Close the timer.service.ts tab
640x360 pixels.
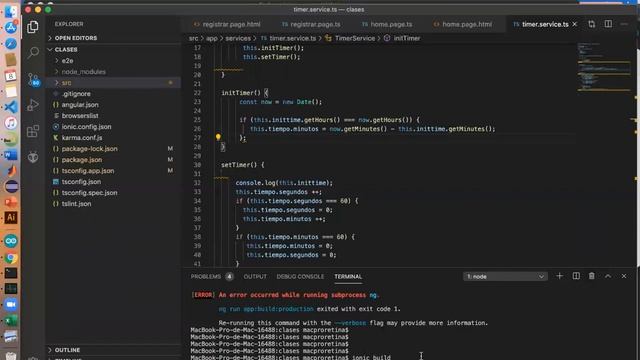pos(575,24)
